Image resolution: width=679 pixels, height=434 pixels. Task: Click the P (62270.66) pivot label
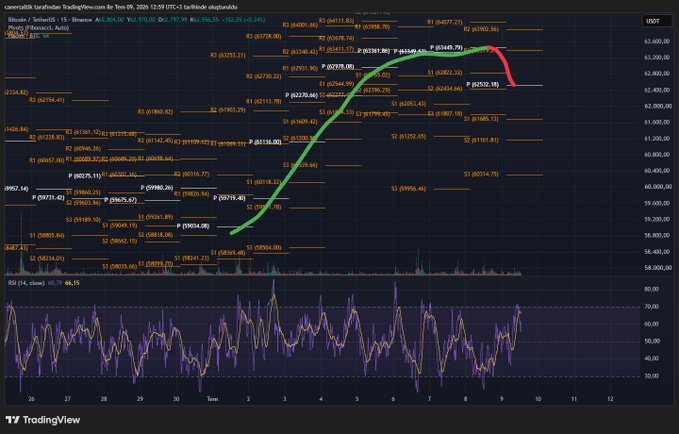[302, 95]
